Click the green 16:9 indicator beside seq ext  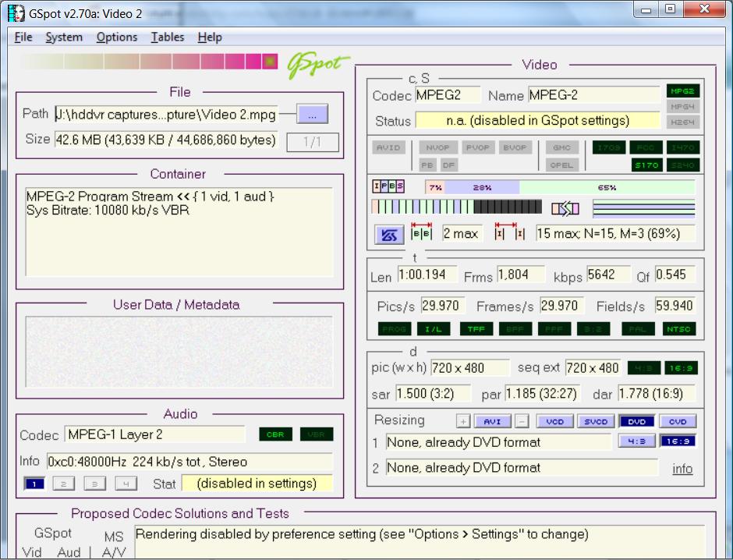click(x=681, y=368)
